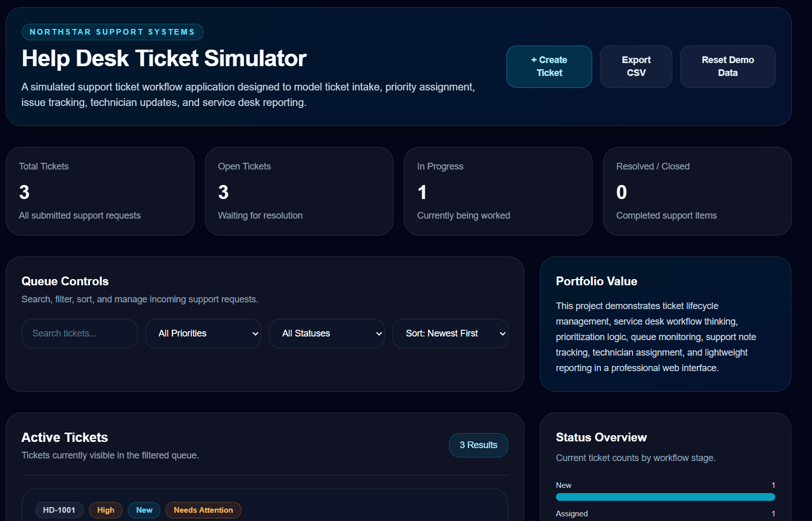Click the Active Tickets heading
This screenshot has height=521, width=812.
click(x=65, y=437)
